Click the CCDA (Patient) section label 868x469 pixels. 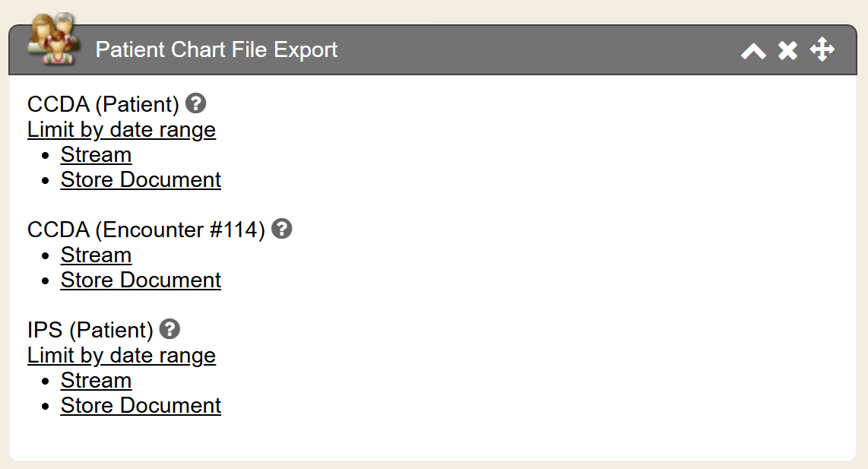[103, 104]
